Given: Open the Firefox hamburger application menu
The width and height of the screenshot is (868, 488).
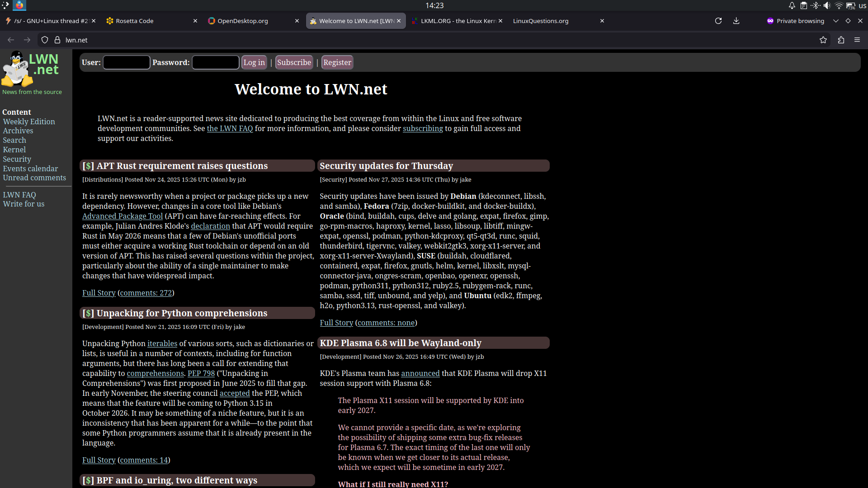Looking at the screenshot, I should pos(857,40).
